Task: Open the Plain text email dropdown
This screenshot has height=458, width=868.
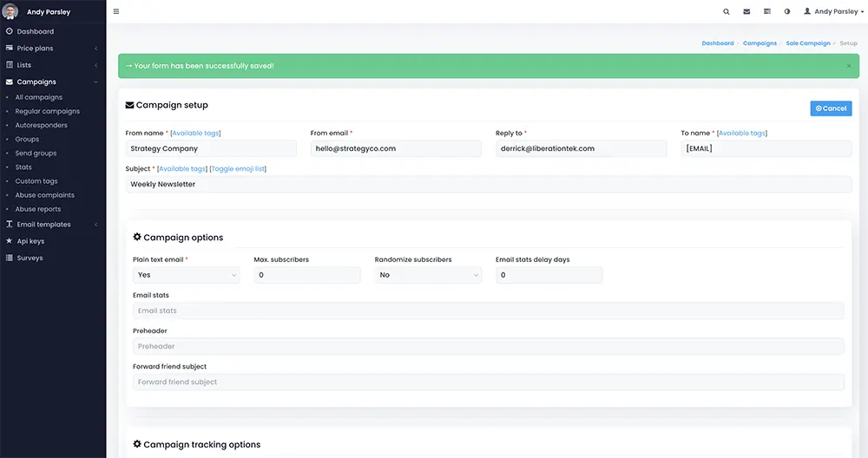Action: (x=186, y=275)
